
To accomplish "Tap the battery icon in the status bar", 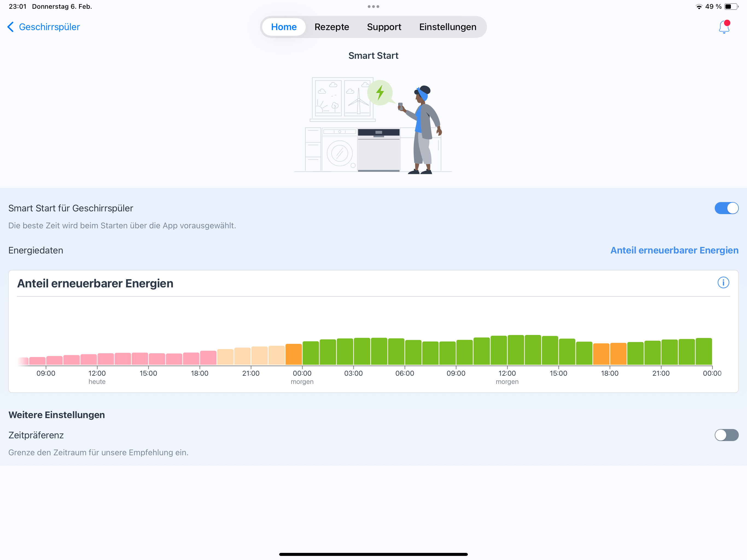I will [731, 6].
